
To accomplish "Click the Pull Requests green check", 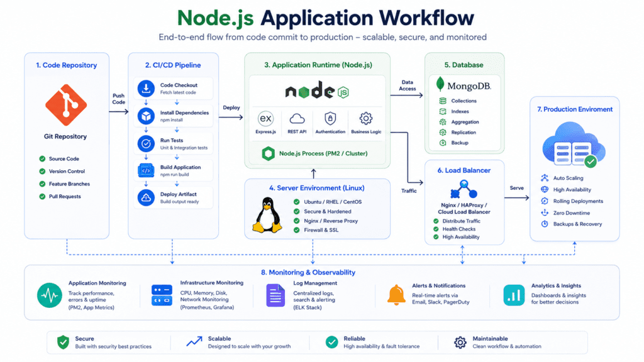I will coord(42,196).
